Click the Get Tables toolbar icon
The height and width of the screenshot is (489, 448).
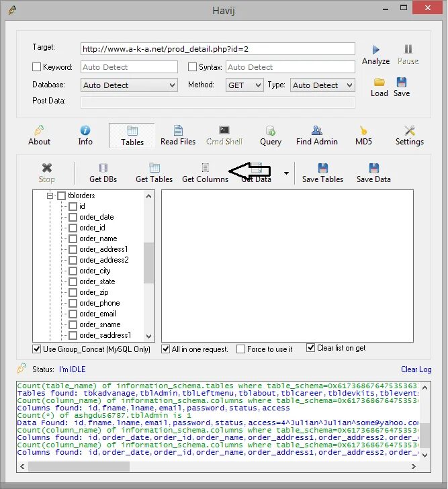[x=154, y=168]
